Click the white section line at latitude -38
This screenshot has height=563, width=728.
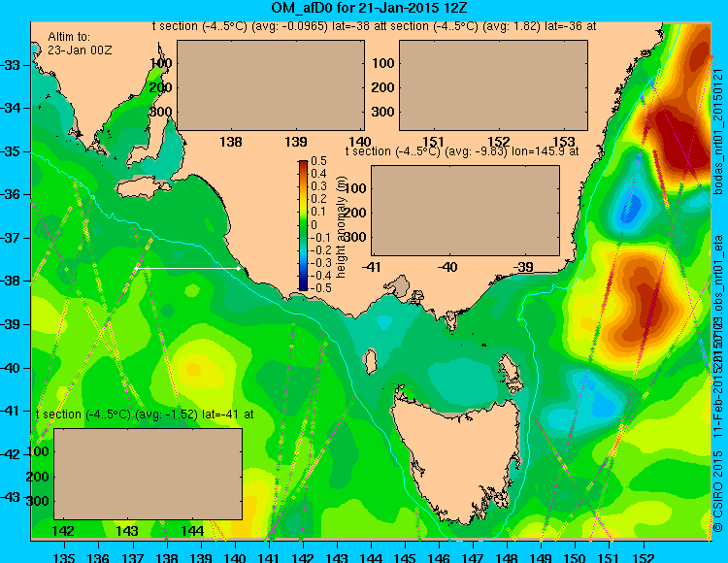(187, 268)
